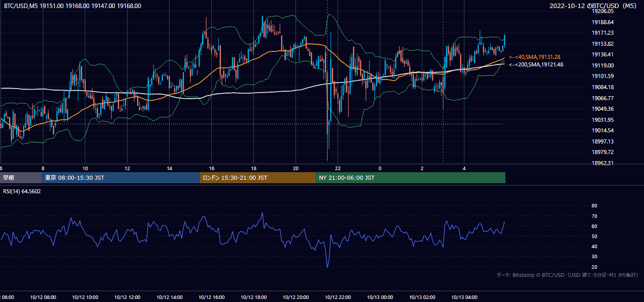Click hour tick 0 below price chart
The width and height of the screenshot is (644, 302).
pyautogui.click(x=380, y=168)
